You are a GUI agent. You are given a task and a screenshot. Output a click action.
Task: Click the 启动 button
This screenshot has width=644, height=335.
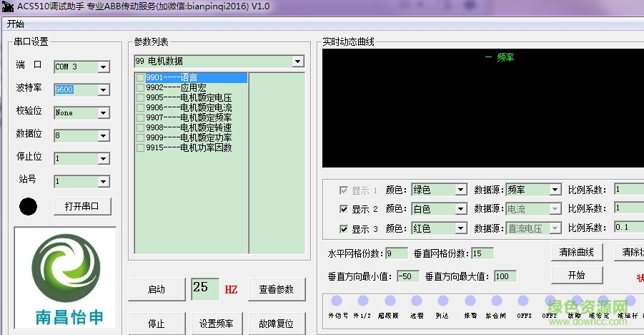157,289
